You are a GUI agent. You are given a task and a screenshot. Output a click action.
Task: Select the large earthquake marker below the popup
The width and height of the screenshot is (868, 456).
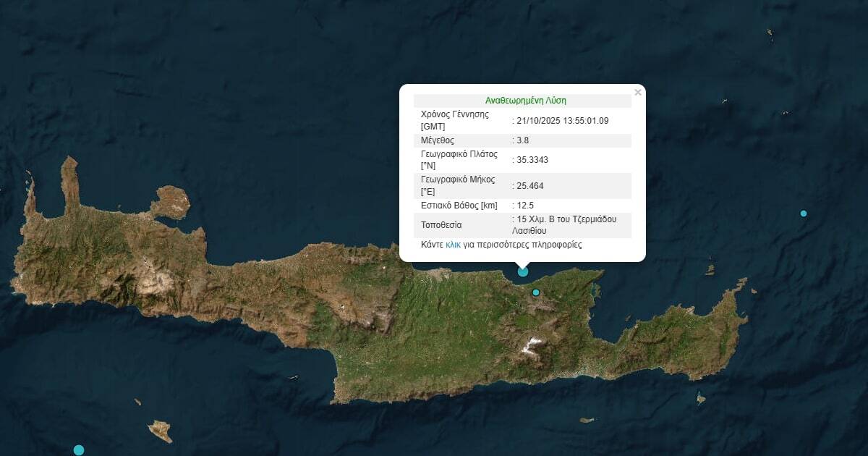tap(523, 271)
